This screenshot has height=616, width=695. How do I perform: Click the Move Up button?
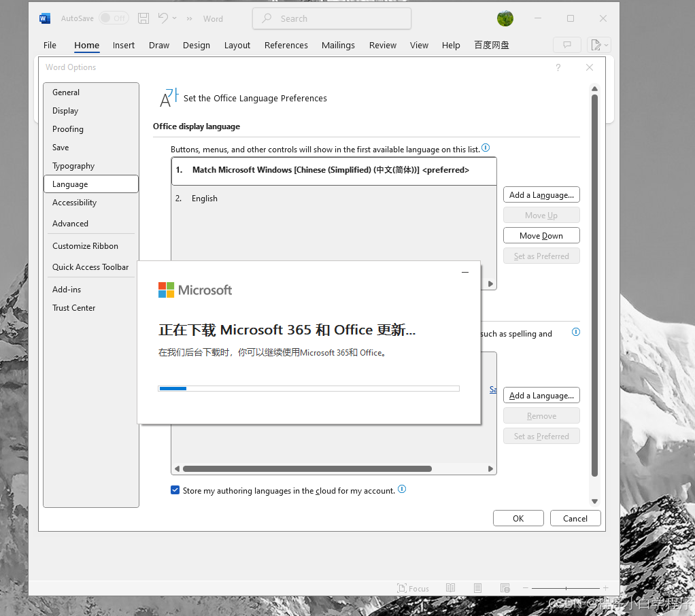coord(541,216)
